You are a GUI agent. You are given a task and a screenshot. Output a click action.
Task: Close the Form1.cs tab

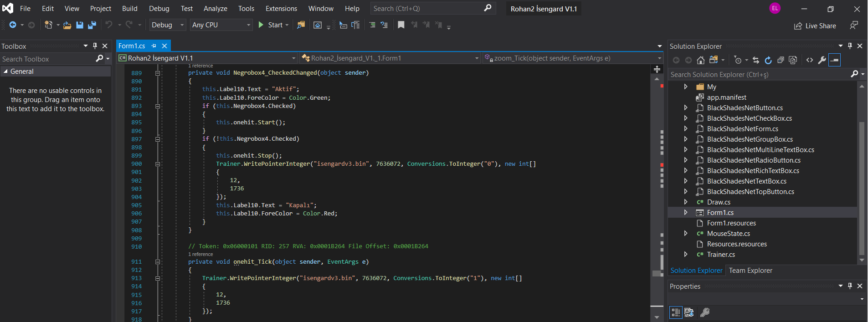click(x=164, y=46)
